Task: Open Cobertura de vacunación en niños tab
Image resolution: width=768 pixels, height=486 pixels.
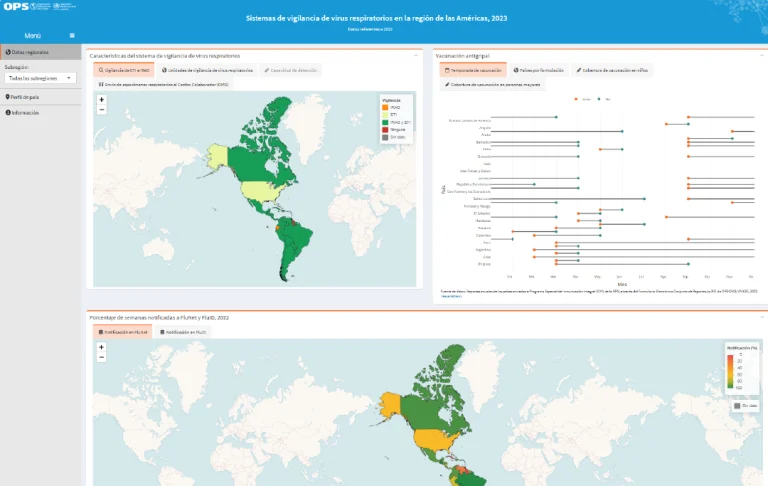Action: [613, 71]
